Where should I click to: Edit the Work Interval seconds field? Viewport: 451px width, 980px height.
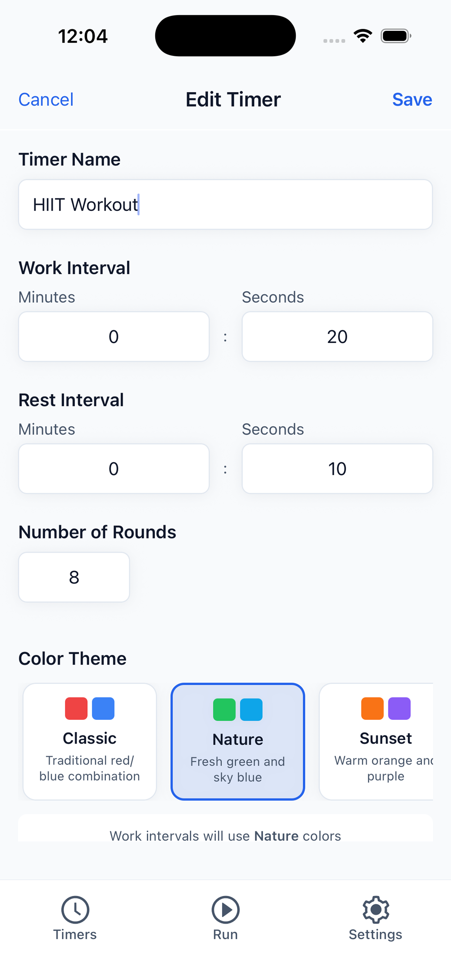337,337
